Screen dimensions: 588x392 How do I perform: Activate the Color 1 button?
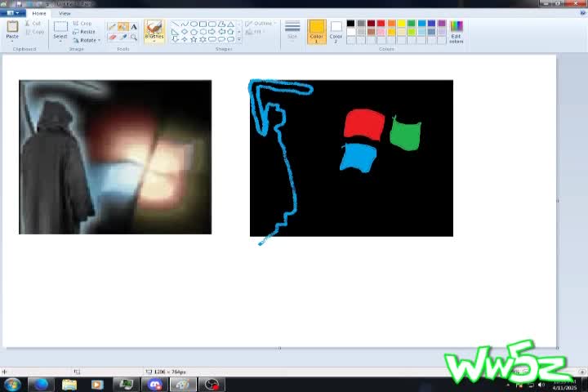pos(317,32)
